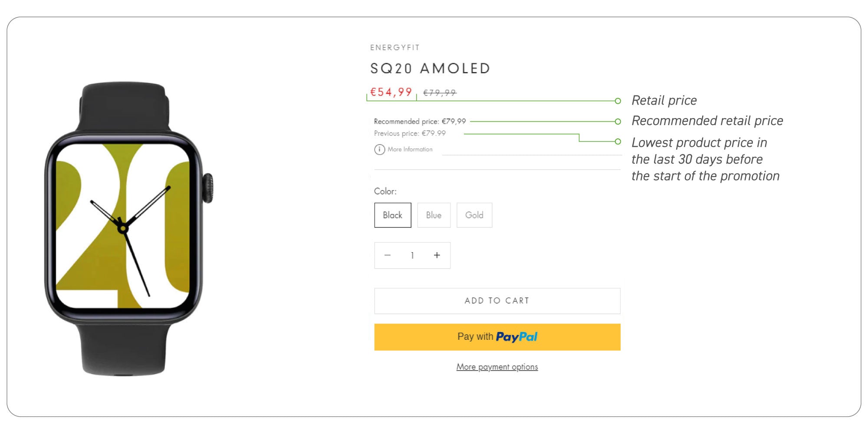Click the green marker beside Recommended retail price
This screenshot has height=434, width=868.
point(618,122)
